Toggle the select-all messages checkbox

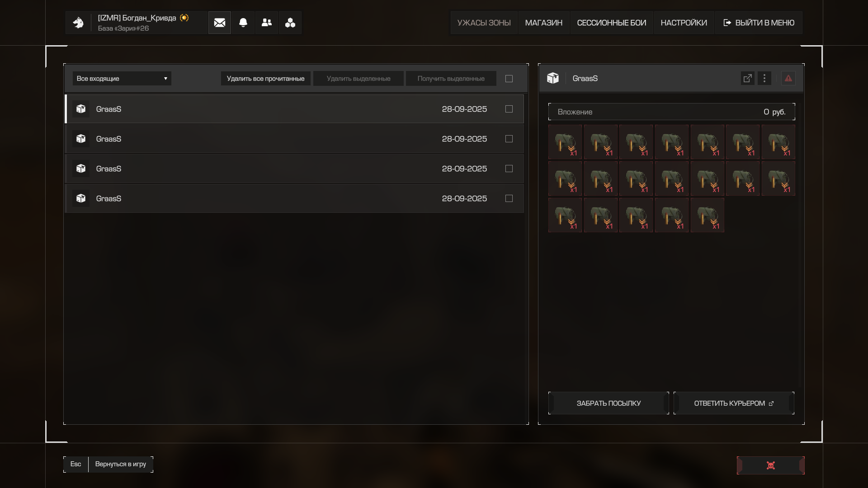[x=509, y=79]
